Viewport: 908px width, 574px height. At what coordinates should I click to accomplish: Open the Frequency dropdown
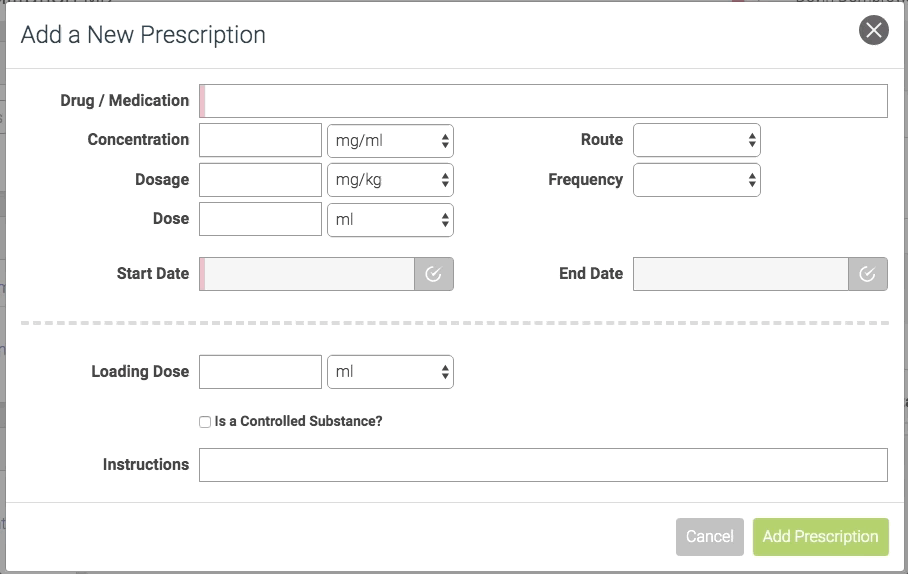[697, 180]
